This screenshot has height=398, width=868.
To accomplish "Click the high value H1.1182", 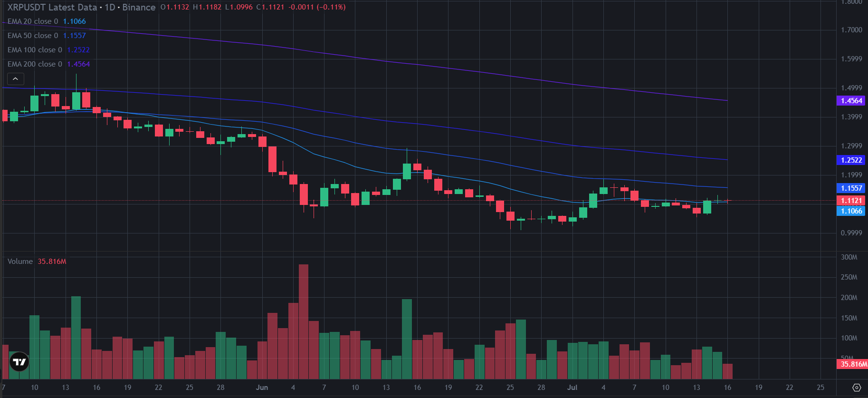I will tap(207, 7).
